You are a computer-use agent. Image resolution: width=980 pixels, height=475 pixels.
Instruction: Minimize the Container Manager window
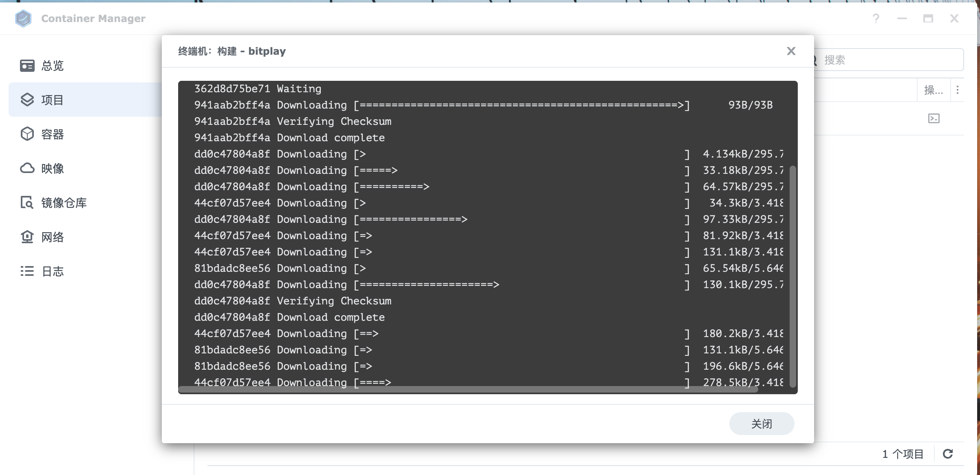(902, 18)
